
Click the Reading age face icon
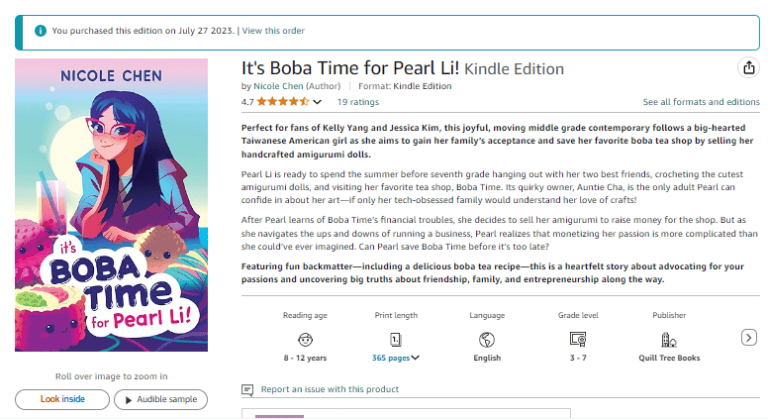305,339
